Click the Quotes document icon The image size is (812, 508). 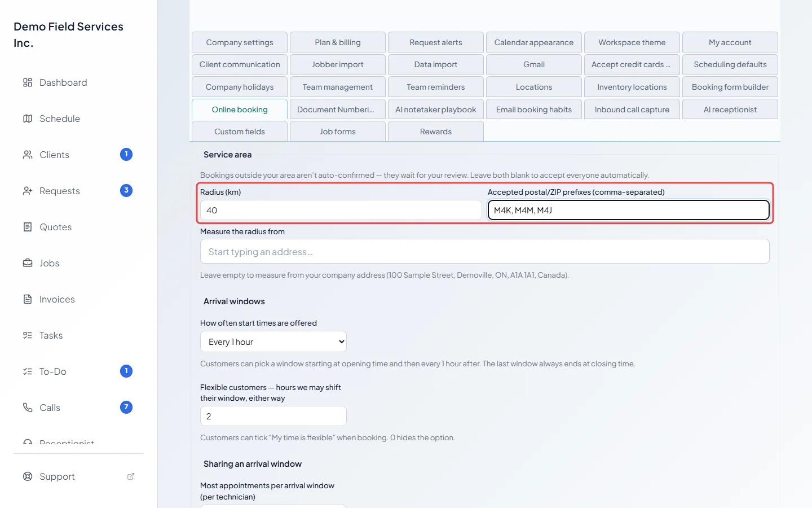28,227
